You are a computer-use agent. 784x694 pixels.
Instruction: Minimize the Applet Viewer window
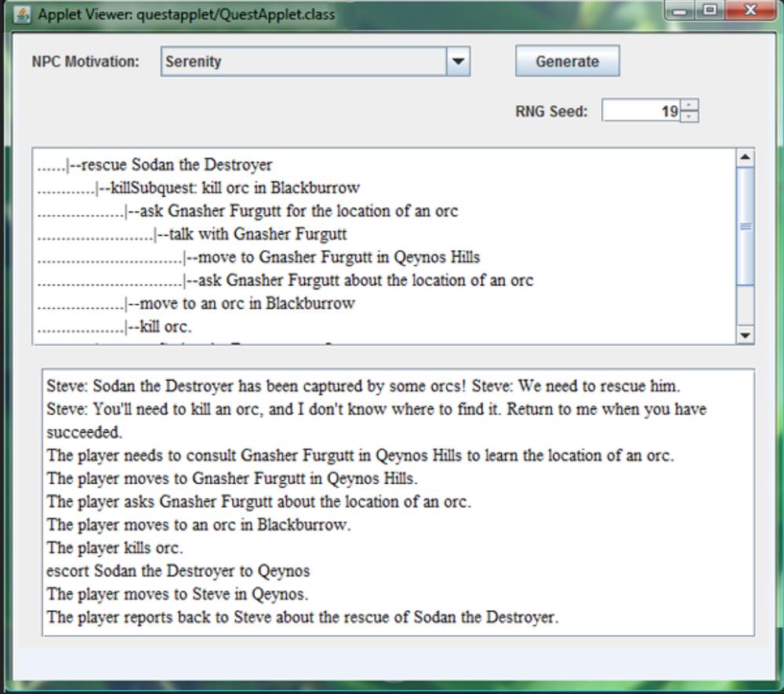[x=680, y=10]
